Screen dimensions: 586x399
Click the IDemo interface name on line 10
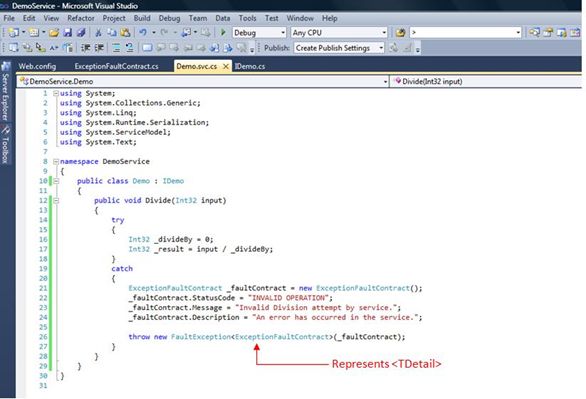pos(173,181)
